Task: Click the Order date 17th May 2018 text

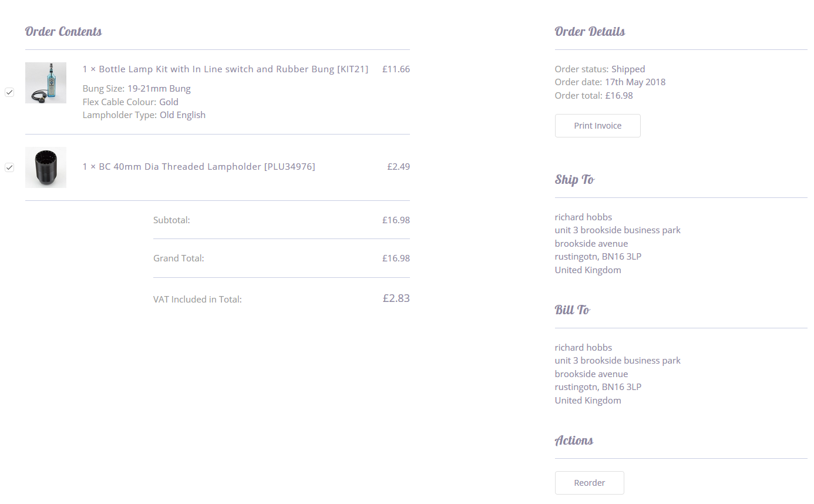Action: tap(610, 82)
